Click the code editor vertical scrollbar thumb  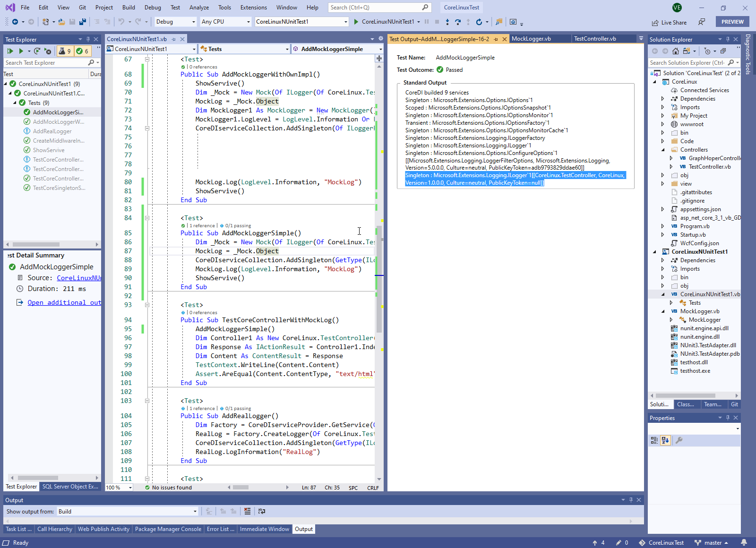379,279
